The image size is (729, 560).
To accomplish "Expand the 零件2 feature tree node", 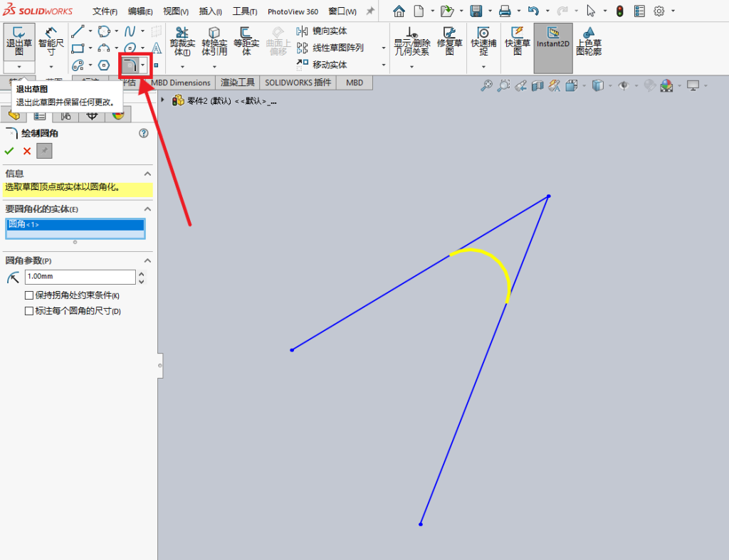I will coord(163,100).
